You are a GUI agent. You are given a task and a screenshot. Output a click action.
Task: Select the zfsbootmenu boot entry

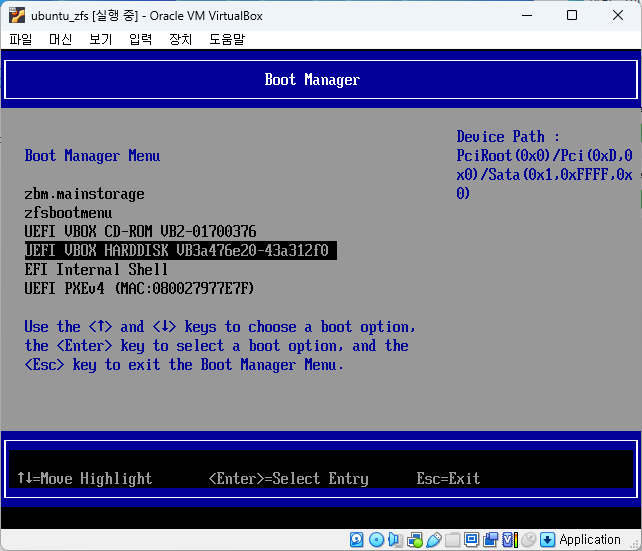68,213
